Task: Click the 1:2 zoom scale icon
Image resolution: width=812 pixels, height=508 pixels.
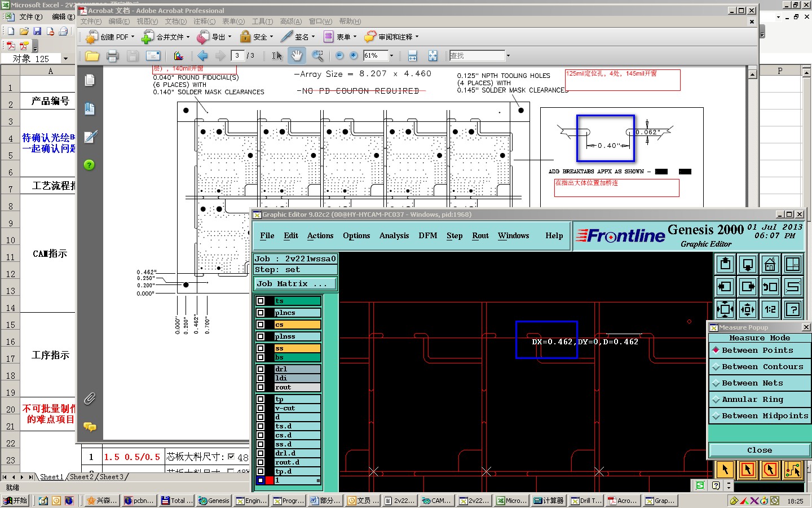Action: (x=770, y=309)
